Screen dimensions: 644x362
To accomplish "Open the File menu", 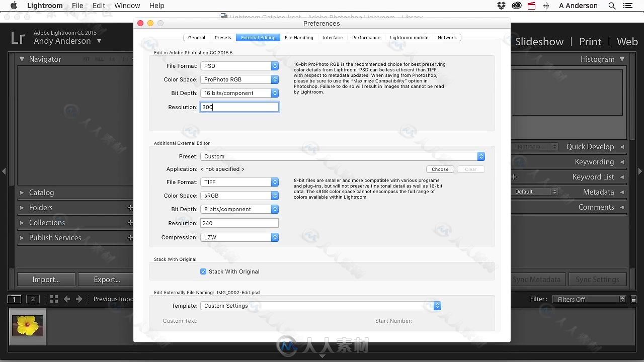I will (77, 6).
